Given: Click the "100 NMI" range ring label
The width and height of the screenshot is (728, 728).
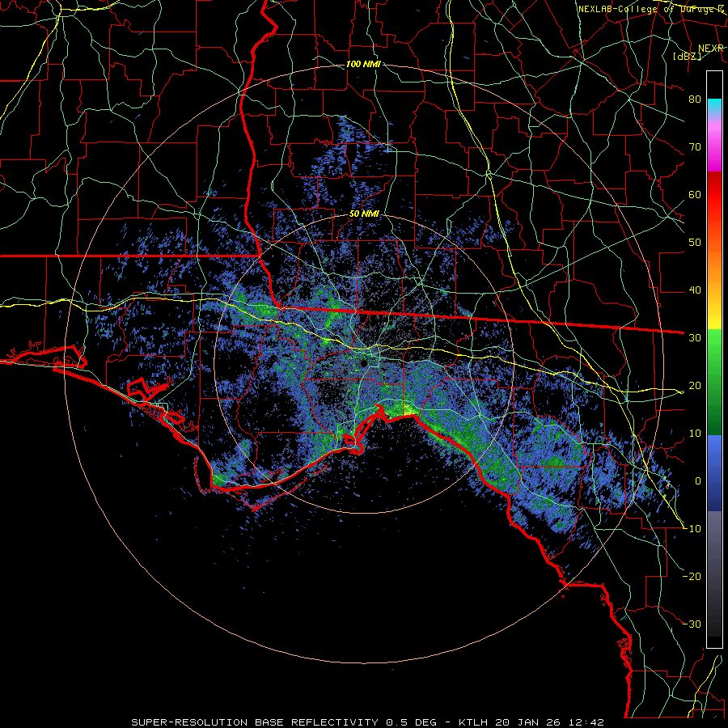Looking at the screenshot, I should click(x=363, y=64).
